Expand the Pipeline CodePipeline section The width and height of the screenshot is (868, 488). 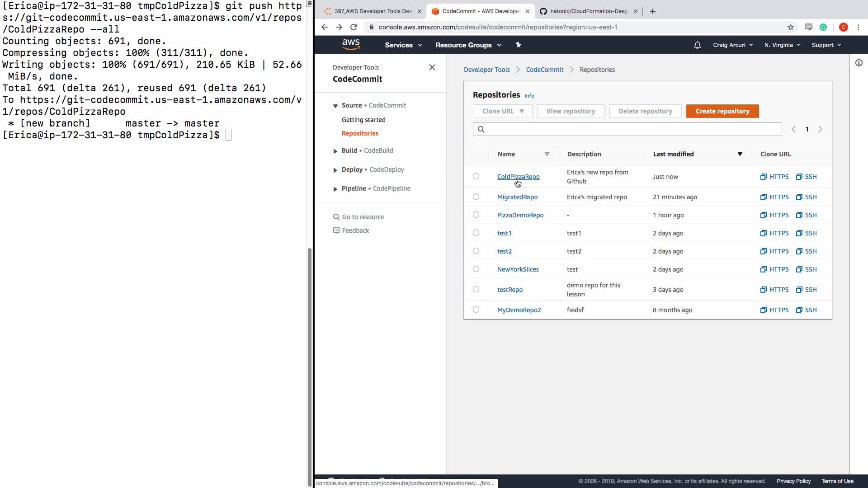pyautogui.click(x=335, y=189)
